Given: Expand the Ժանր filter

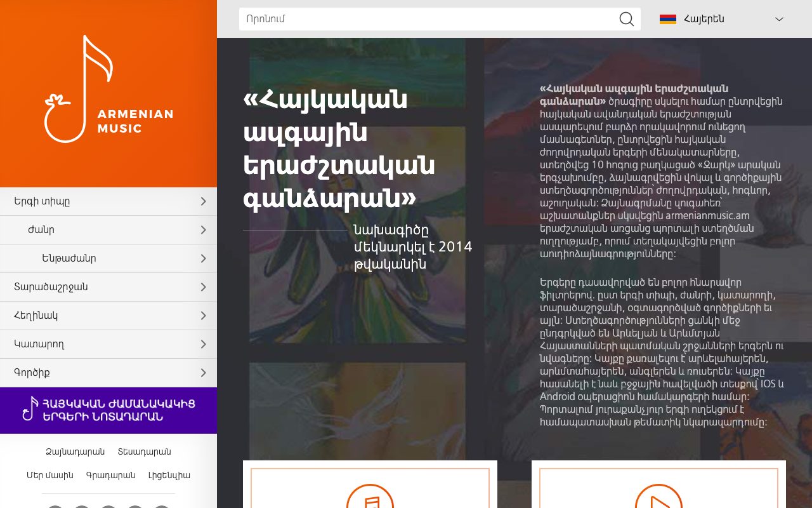Looking at the screenshot, I should (x=108, y=230).
